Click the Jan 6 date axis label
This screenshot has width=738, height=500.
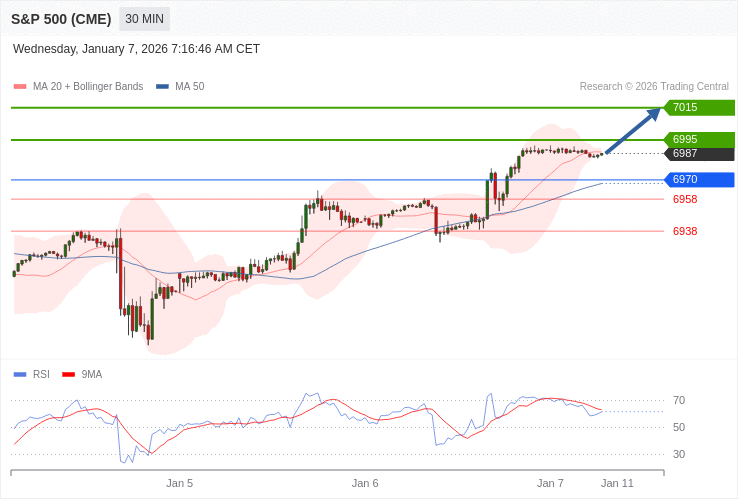(x=365, y=484)
